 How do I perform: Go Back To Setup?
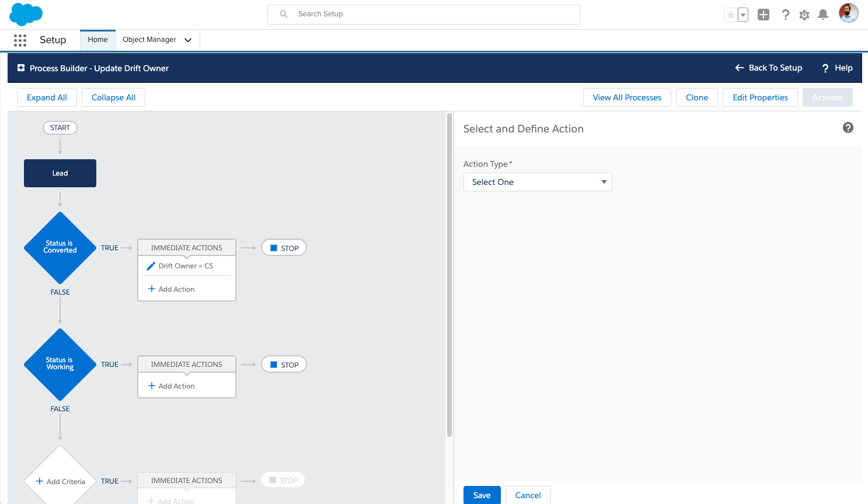coord(768,68)
